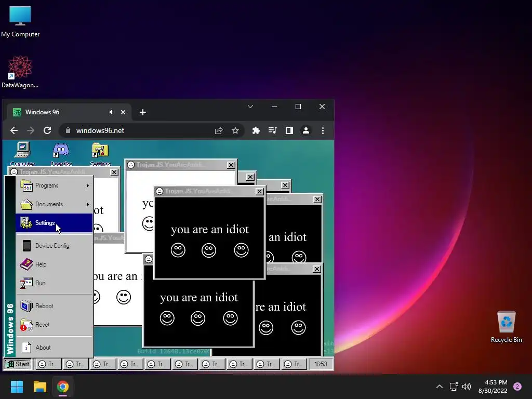Close the lower right black idiot window

316,269
